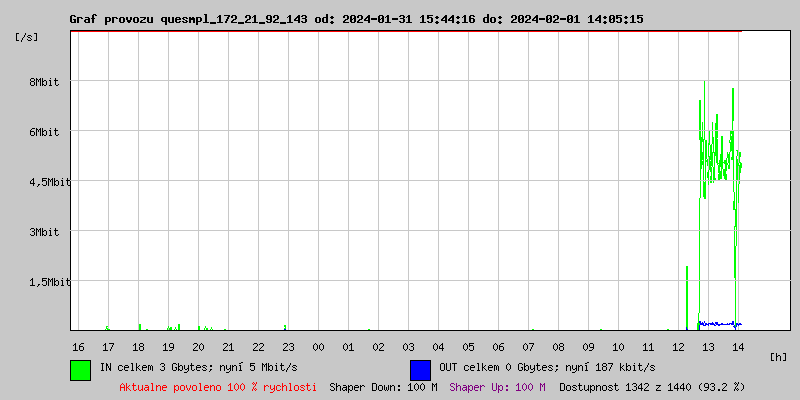This screenshot has height=400, width=800.
Task: Click the 8Mbit y-axis label
Action: tap(44, 82)
